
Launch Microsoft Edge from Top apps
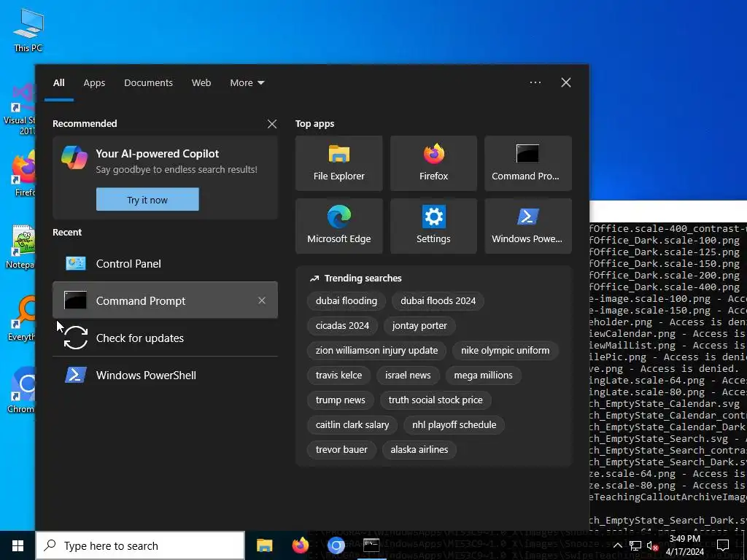coord(338,226)
